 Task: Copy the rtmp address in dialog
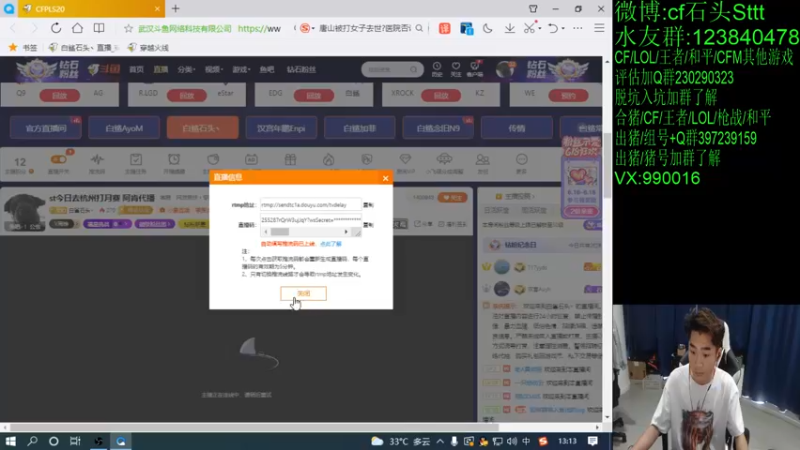click(x=368, y=205)
